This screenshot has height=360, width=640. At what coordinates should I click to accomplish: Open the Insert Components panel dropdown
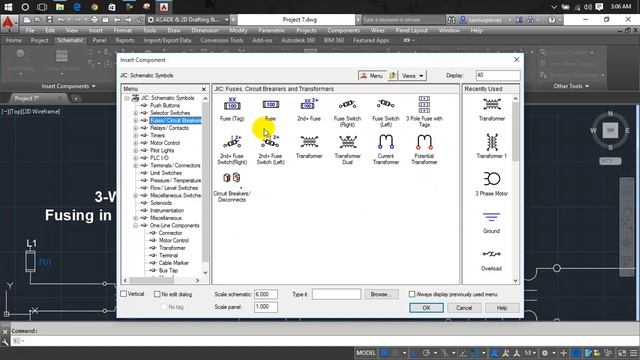pyautogui.click(x=68, y=86)
